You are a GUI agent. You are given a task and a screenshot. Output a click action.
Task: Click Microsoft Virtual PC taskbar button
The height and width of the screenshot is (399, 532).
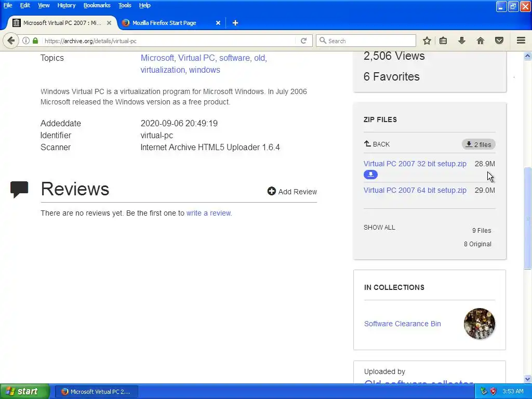pos(96,392)
